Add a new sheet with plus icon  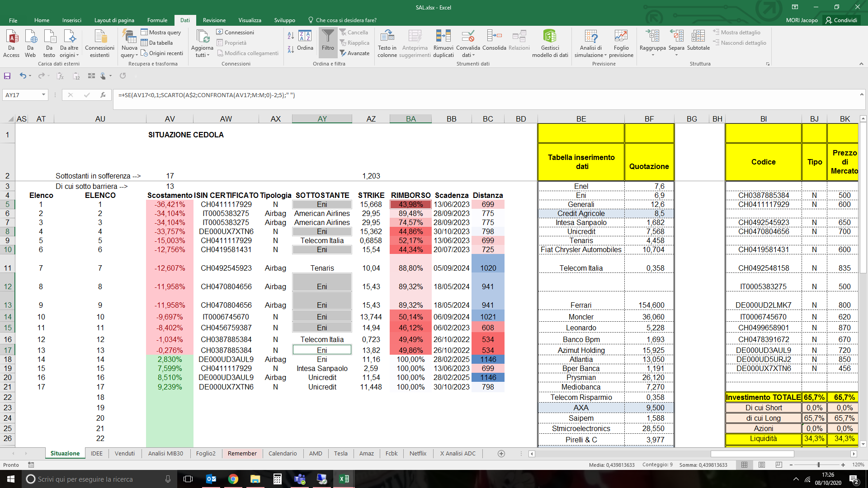coord(501,453)
